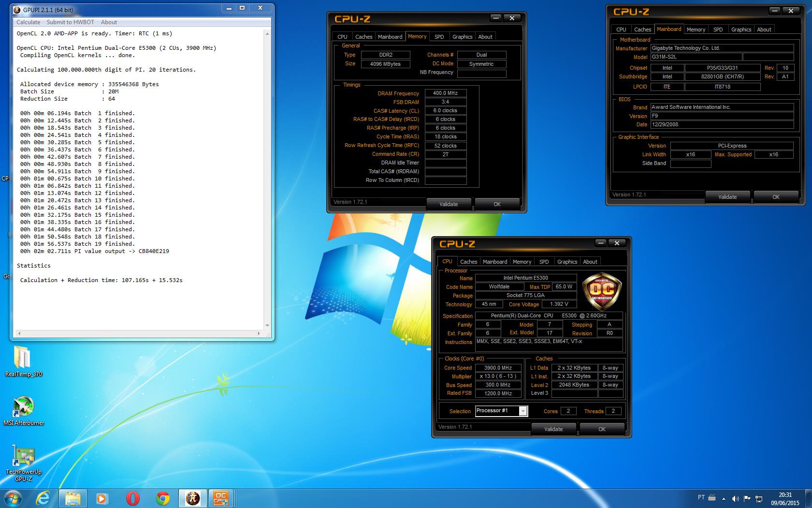812x508 pixels.
Task: Open Graphics tab in Mainboard CPU-Z window
Action: point(741,30)
